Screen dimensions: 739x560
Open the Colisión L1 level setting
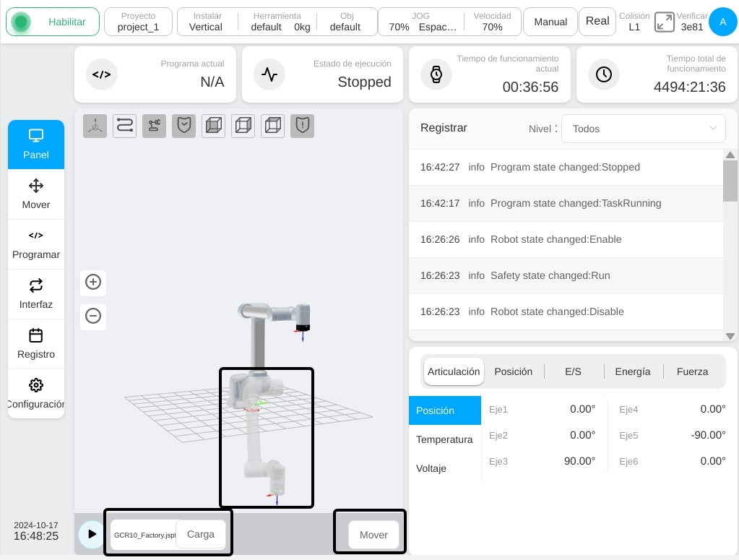(634, 22)
